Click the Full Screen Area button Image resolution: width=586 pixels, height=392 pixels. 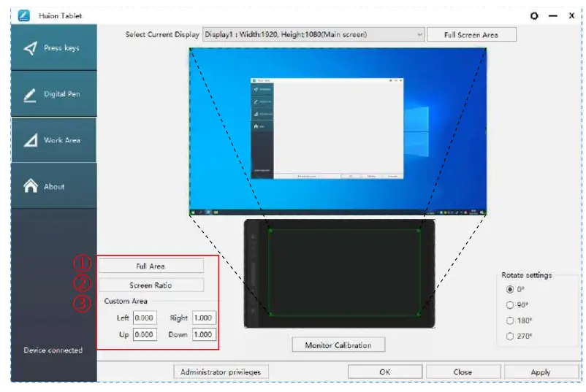(471, 35)
